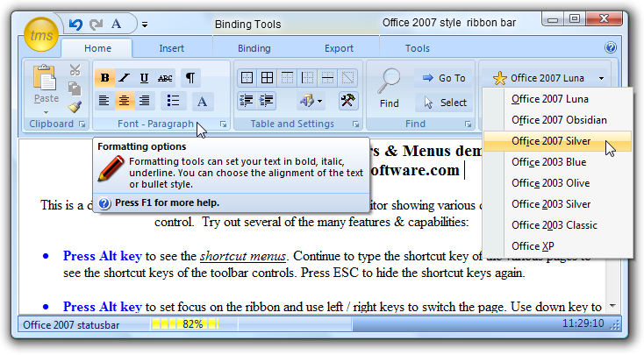Click the round tms application button
This screenshot has height=355, width=644.
(41, 34)
